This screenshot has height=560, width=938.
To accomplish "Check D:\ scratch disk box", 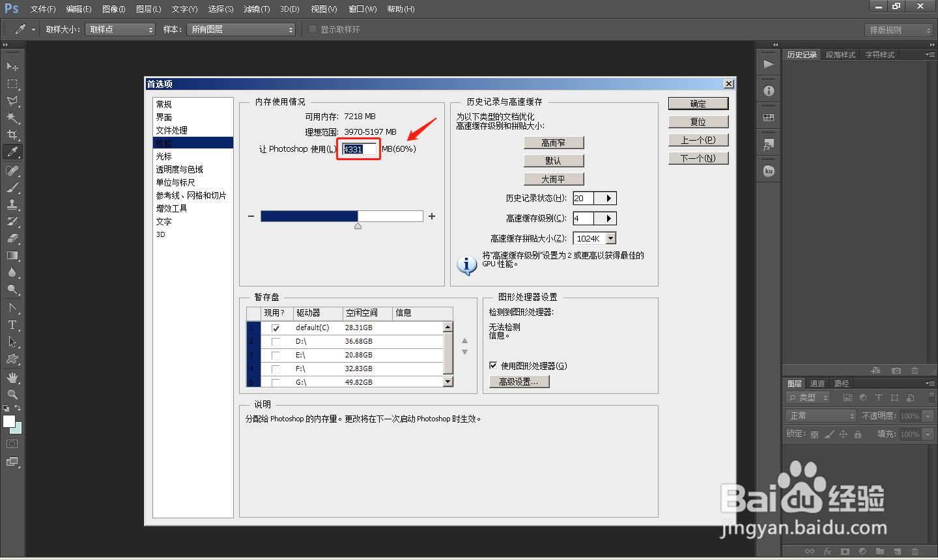I will coord(276,342).
